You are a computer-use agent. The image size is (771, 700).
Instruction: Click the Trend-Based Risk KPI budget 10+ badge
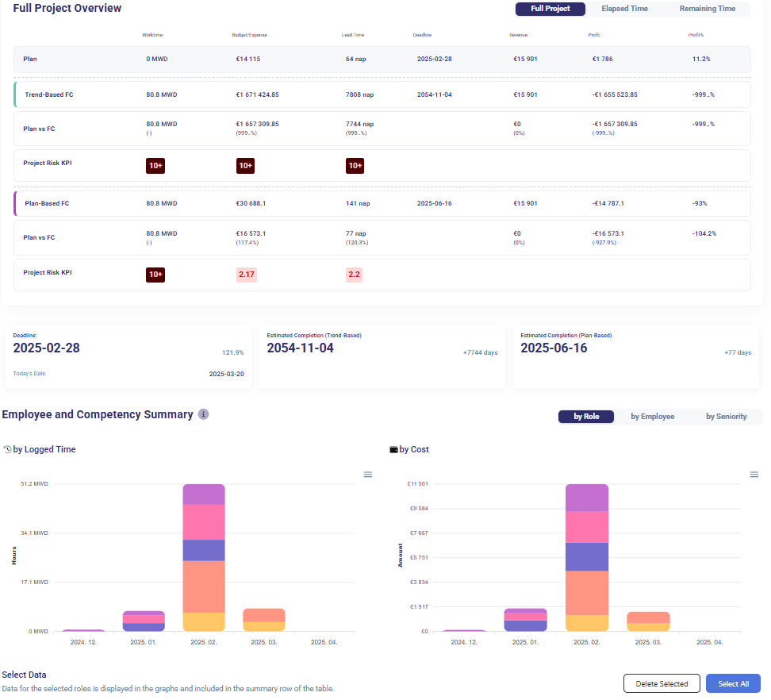point(246,165)
